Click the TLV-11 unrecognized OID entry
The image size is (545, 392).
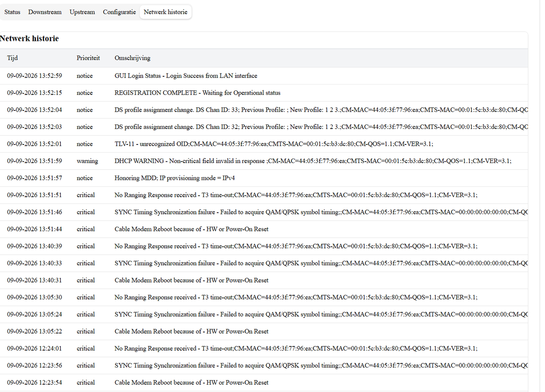click(274, 144)
